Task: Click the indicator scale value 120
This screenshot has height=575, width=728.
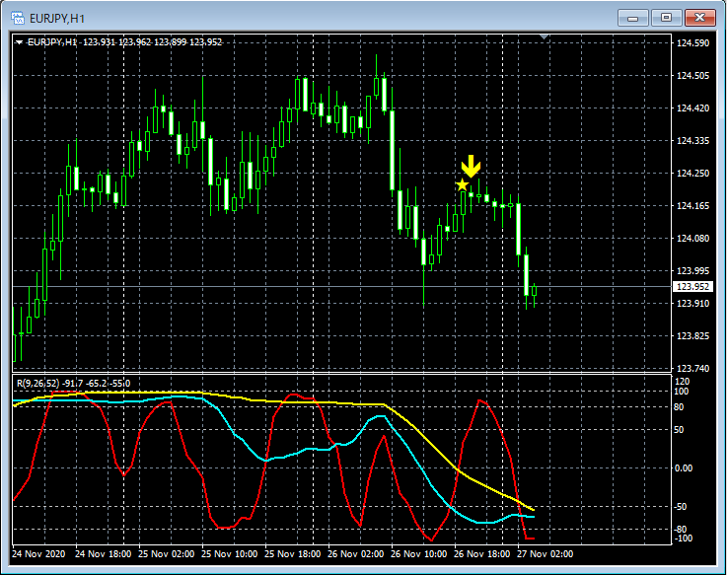Action: tap(682, 382)
